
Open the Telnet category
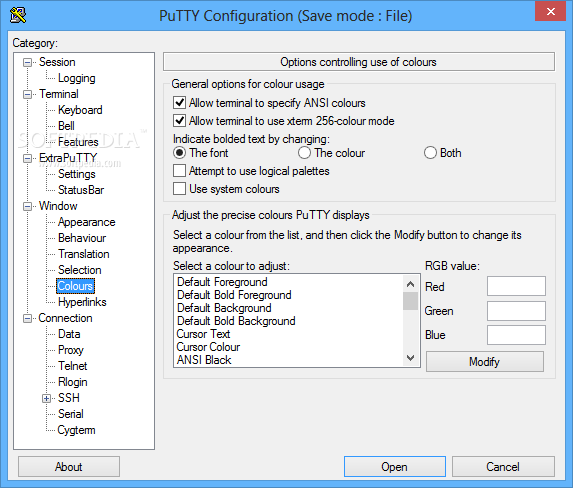(72, 366)
